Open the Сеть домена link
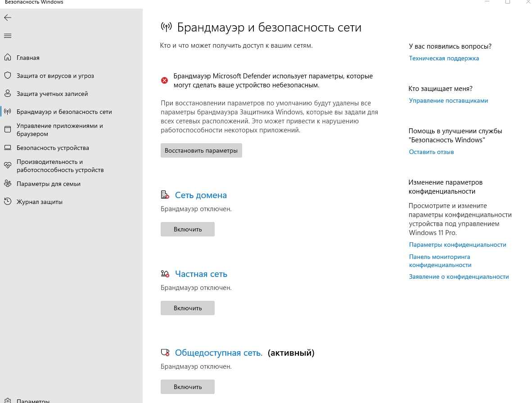Viewport: 532px width, 403px height. (201, 195)
